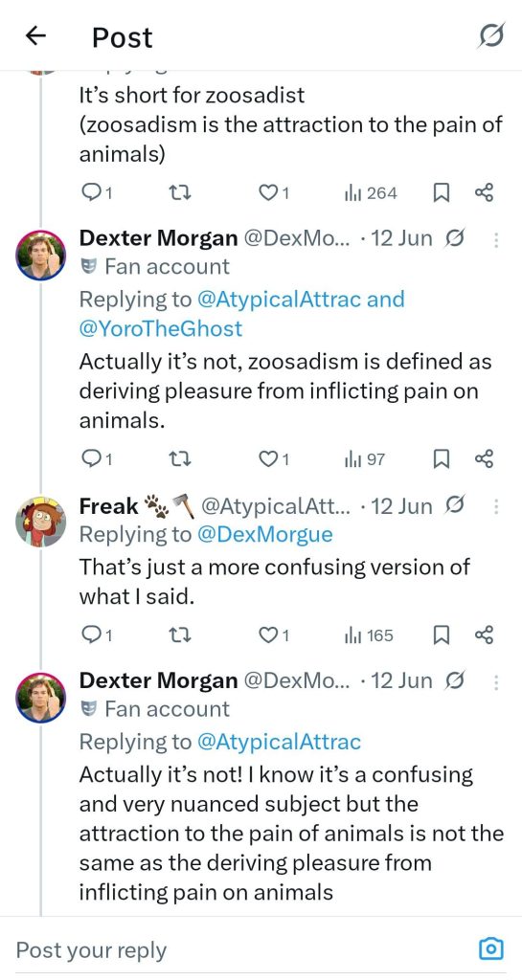
Task: View analytics showing 165 views
Action: click(368, 635)
